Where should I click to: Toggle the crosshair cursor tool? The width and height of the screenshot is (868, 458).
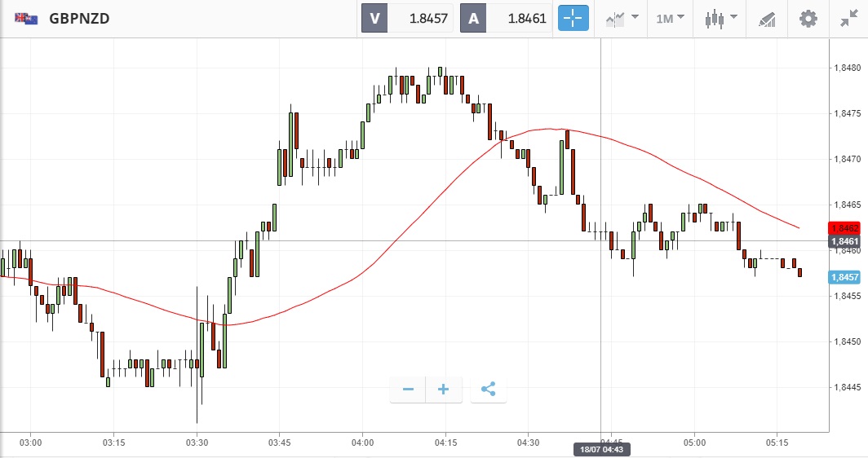coord(573,18)
